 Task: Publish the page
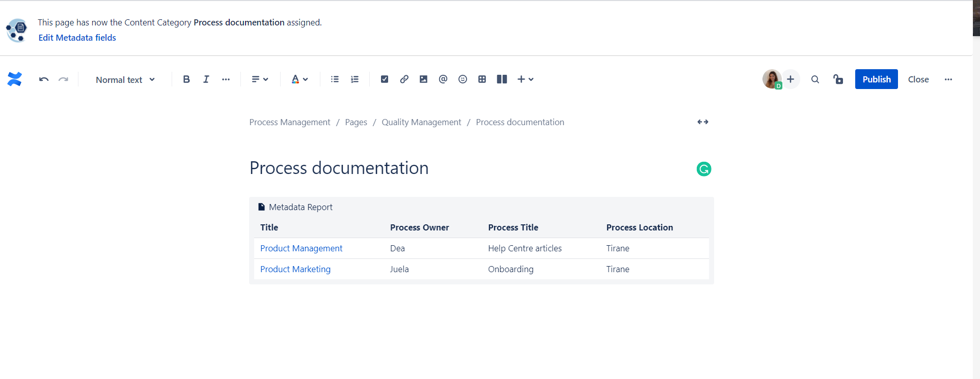[x=876, y=79]
